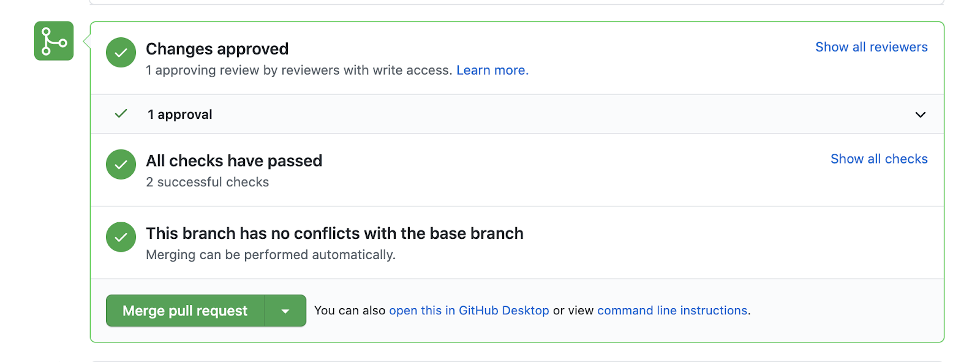Click the Merge pull request button
Viewport: 980px width, 362px height.
(185, 311)
